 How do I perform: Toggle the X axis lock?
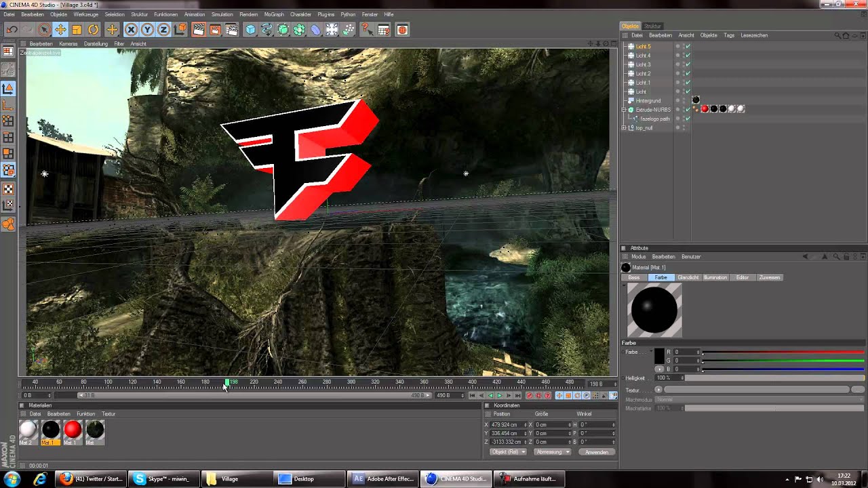click(131, 30)
